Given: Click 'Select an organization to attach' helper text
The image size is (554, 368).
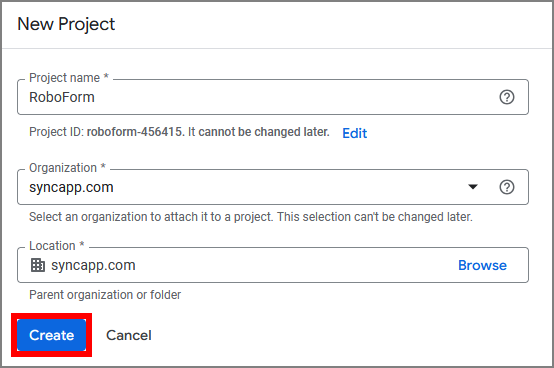Looking at the screenshot, I should pos(251,216).
